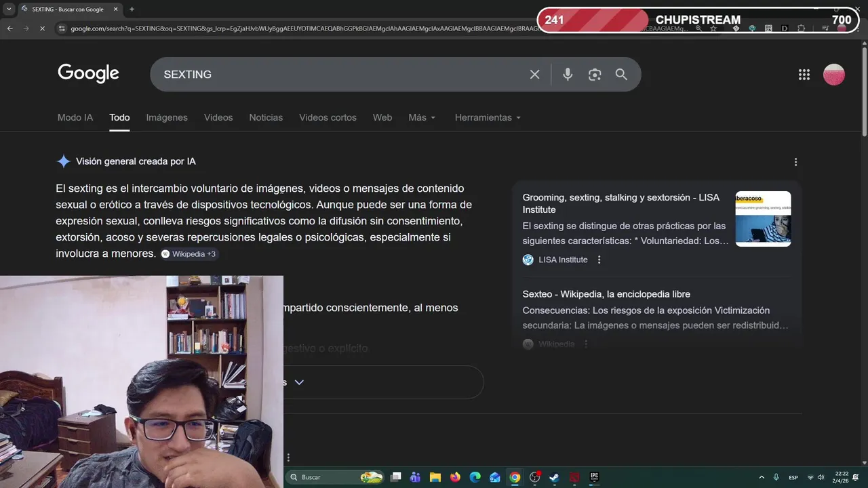The image size is (868, 488).
Task: Click the 'Visión general creada por IA' heading
Action: [136, 161]
